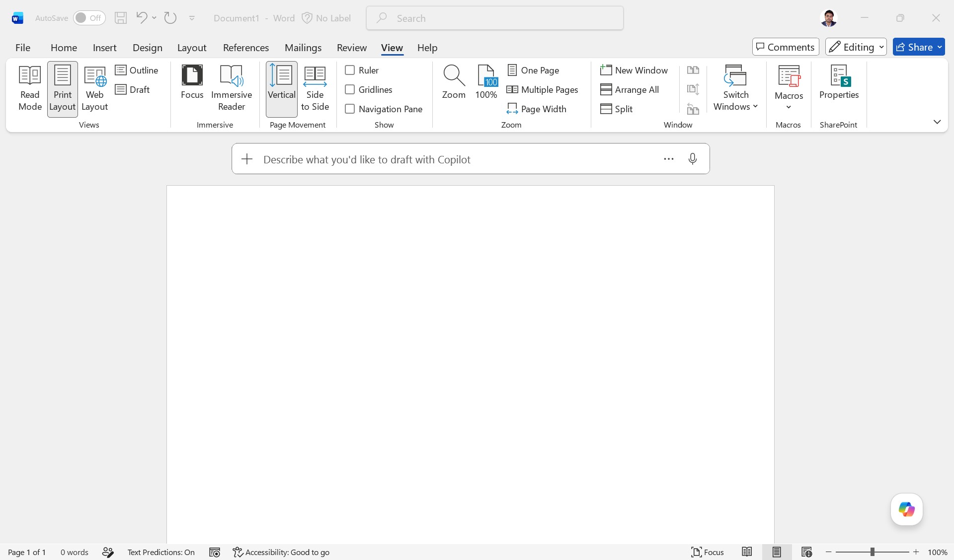Switch to Read Mode view

(30, 89)
